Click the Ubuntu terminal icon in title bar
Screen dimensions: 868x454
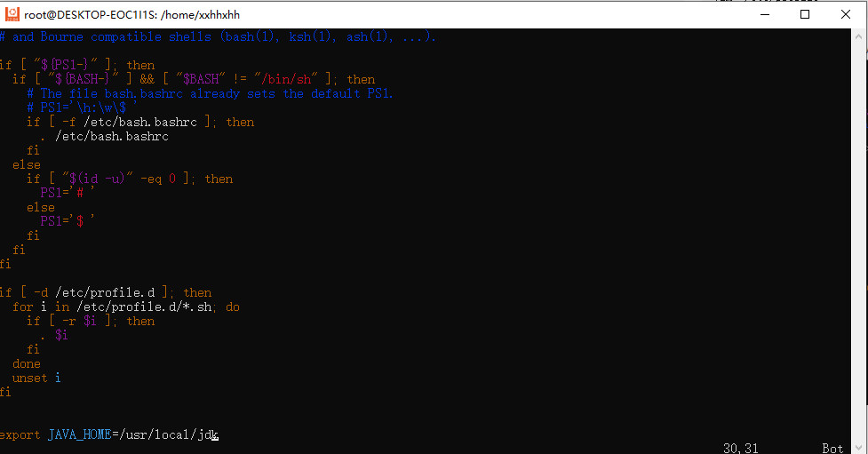pos(12,14)
